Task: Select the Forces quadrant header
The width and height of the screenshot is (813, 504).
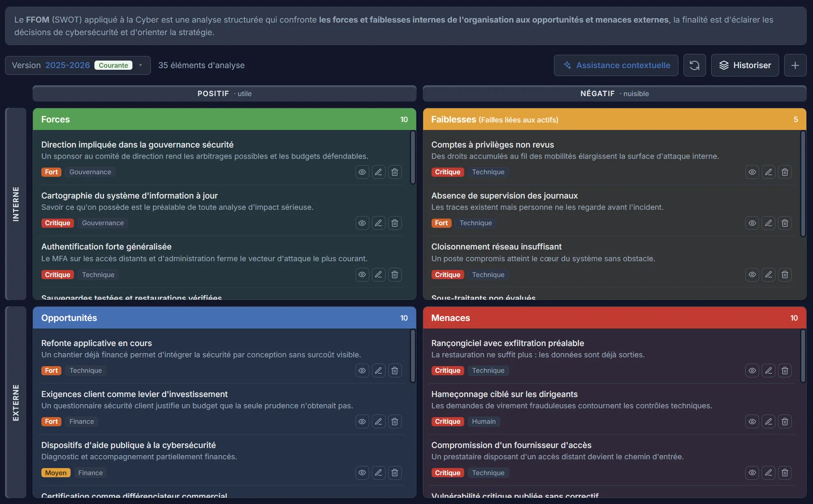Action: (x=224, y=120)
